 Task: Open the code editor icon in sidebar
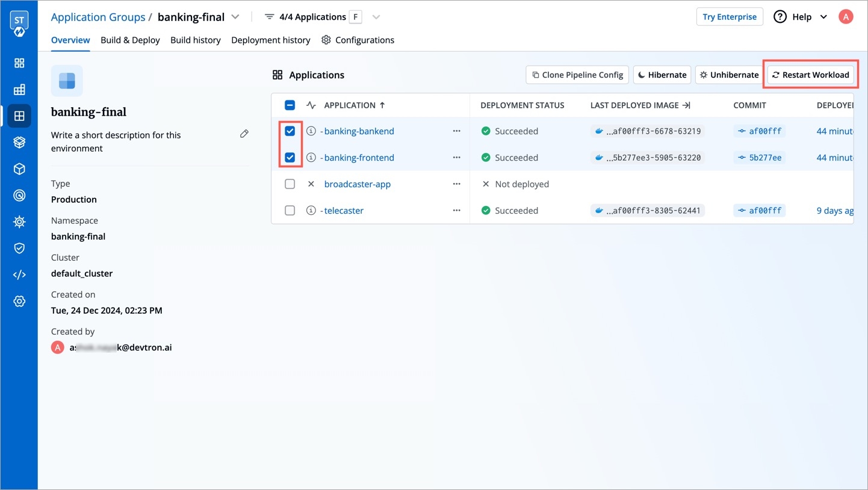point(19,274)
